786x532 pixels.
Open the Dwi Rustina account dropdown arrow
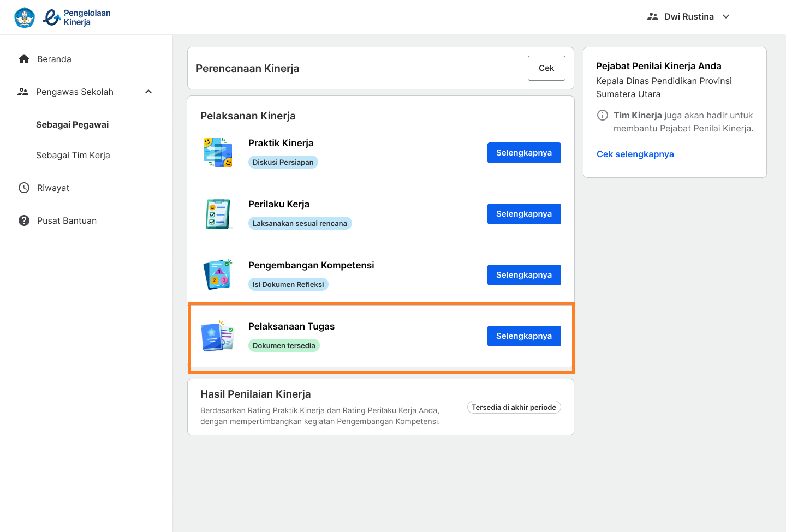click(x=726, y=16)
